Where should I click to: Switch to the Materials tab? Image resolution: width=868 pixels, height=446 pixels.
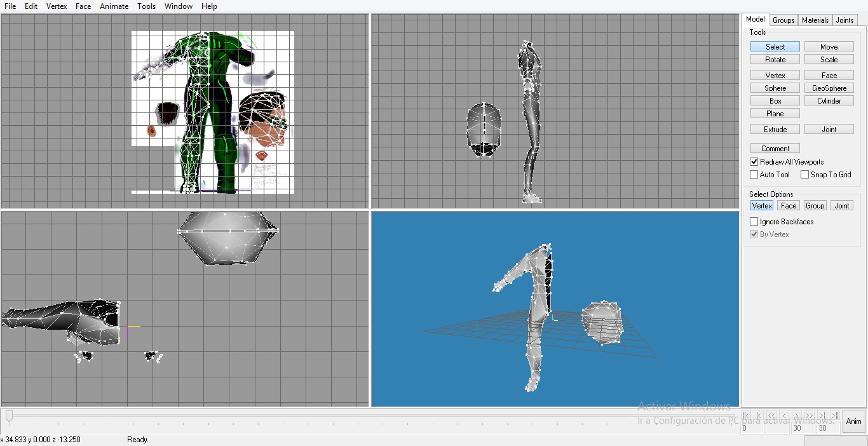pyautogui.click(x=815, y=20)
